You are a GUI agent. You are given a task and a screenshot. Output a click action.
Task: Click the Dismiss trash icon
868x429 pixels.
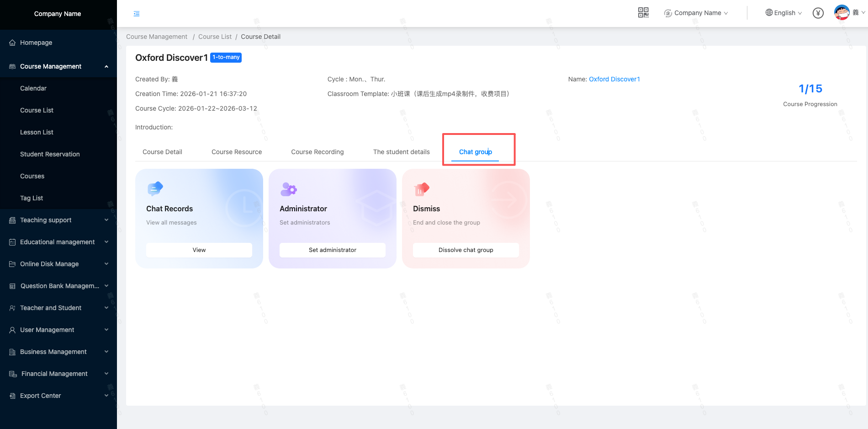tap(421, 189)
